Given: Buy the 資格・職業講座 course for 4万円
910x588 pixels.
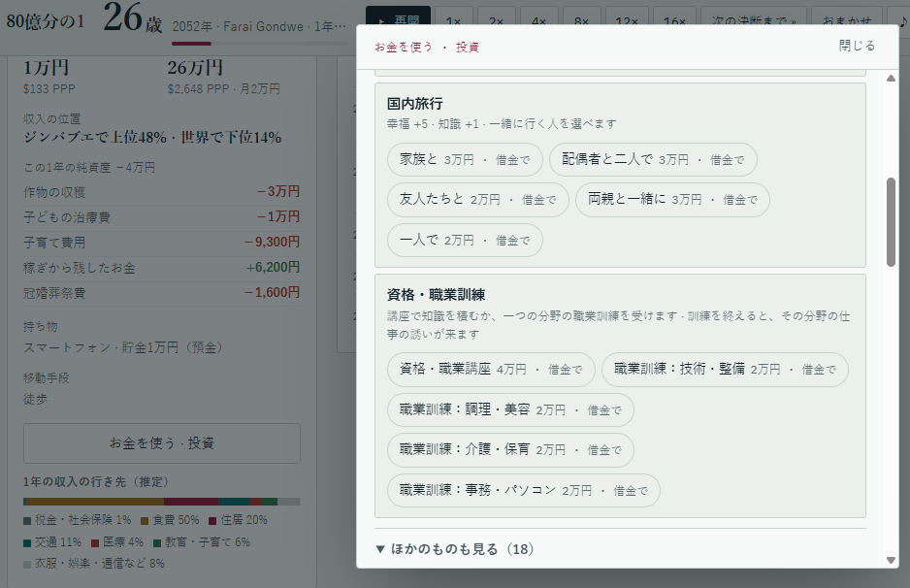Looking at the screenshot, I should pos(491,369).
